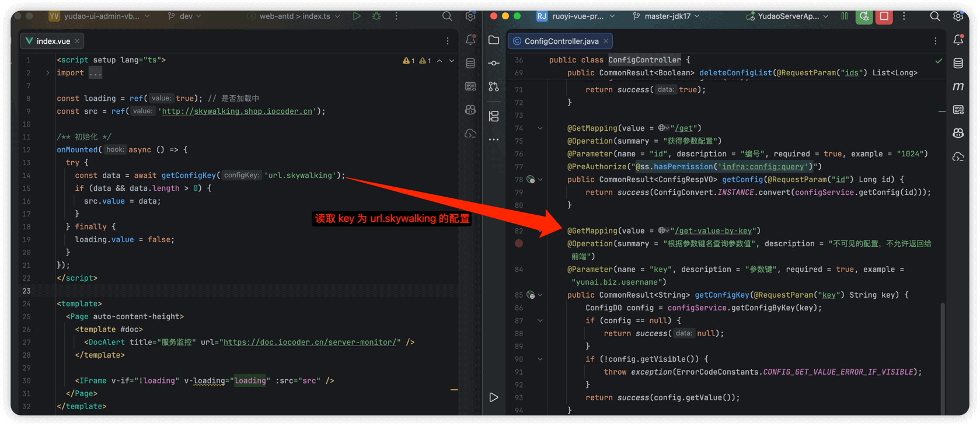Collapse the getConfigKey method at line 85

540,295
